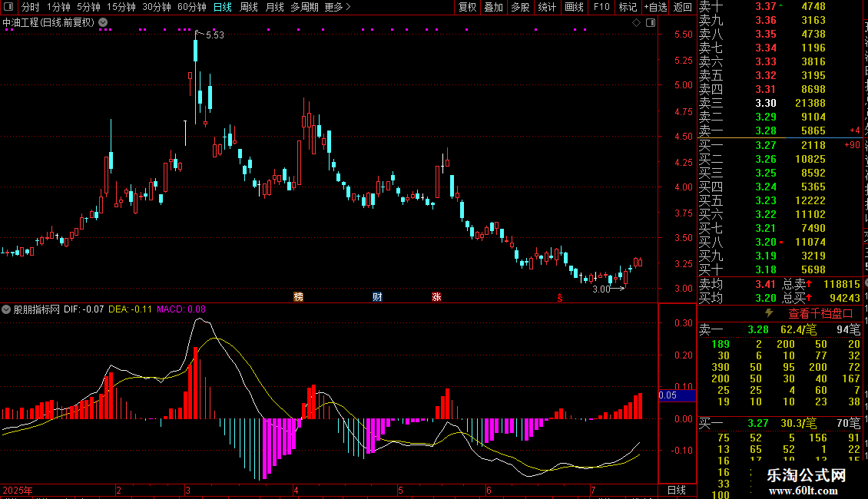Click 总买 total value 94243
The height and width of the screenshot is (499, 868).
845,298
